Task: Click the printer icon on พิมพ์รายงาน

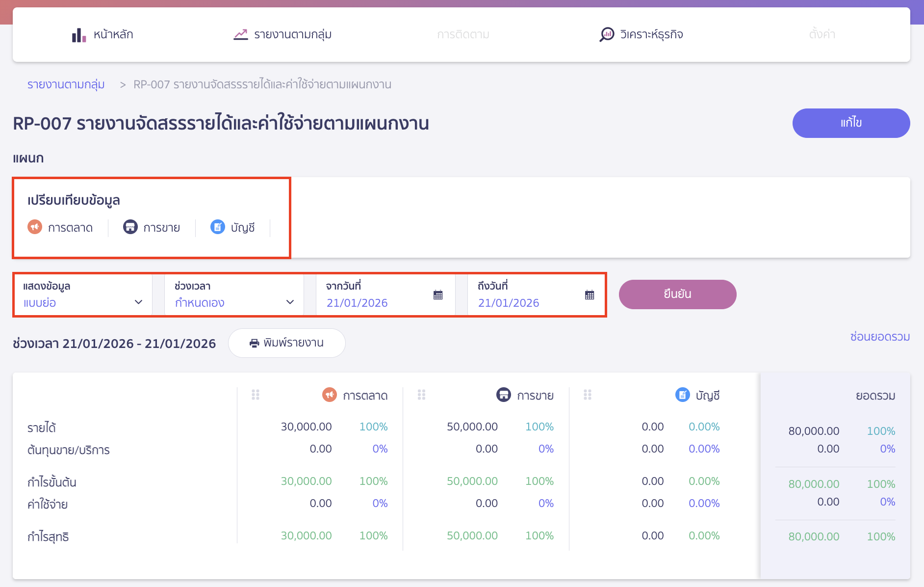Action: click(254, 343)
